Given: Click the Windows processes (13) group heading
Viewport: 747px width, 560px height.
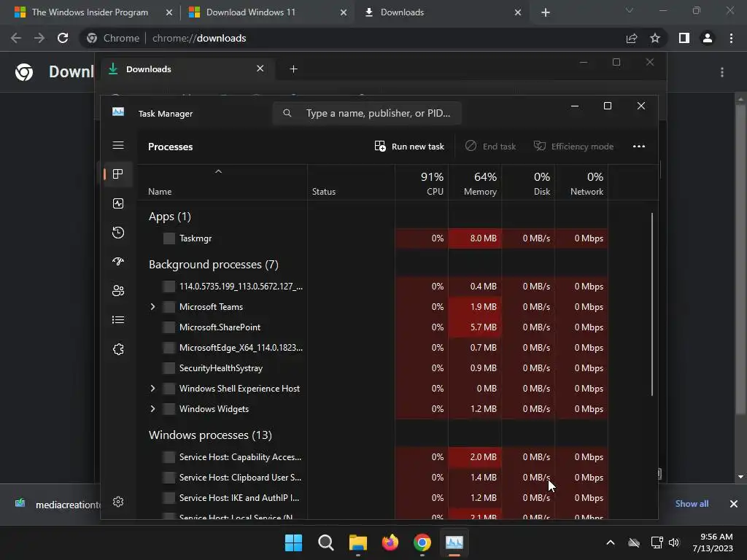Looking at the screenshot, I should click(210, 435).
